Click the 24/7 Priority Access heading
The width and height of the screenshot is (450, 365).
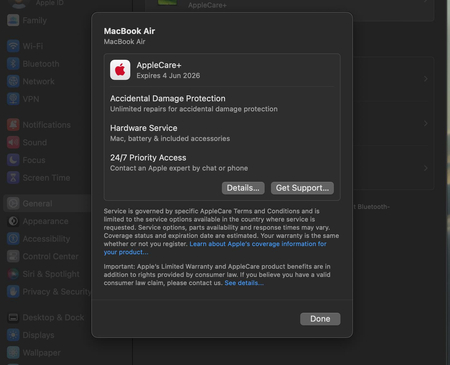pyautogui.click(x=148, y=158)
